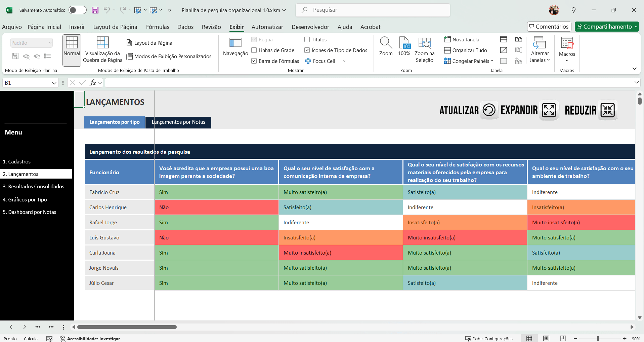Click the ATUALIZAR refresh icon
This screenshot has height=342, width=644.
pyautogui.click(x=489, y=110)
